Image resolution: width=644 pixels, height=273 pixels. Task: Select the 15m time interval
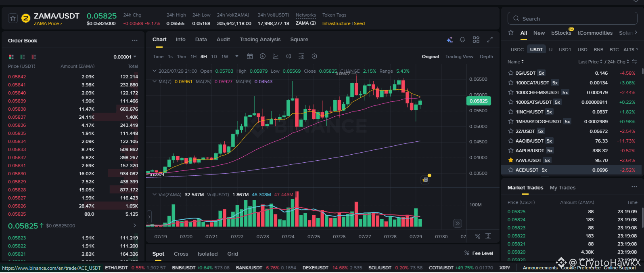(x=182, y=57)
